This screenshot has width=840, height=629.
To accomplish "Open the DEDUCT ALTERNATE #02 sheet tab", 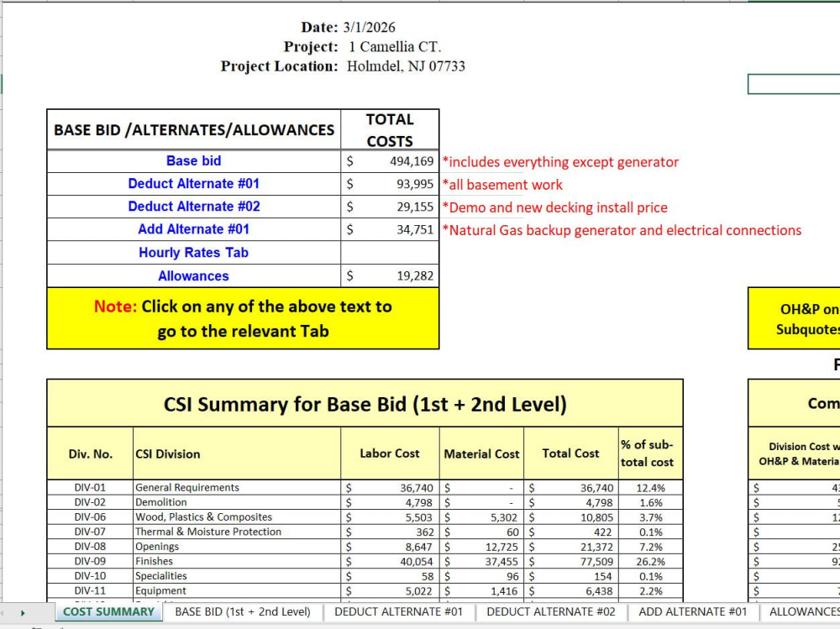I will pos(551,612).
